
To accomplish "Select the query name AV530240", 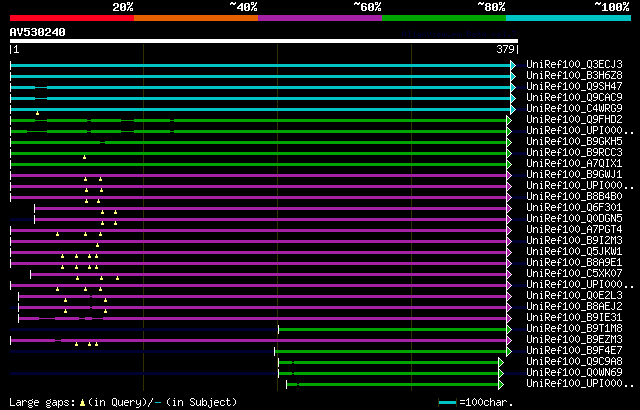I will (38, 32).
